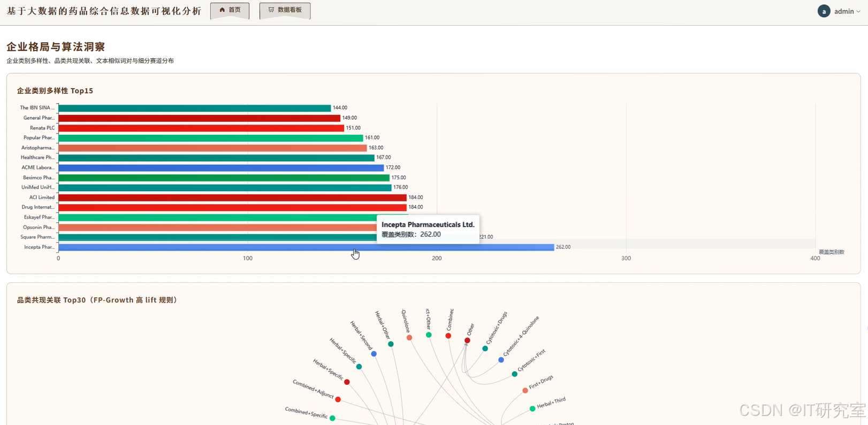
Task: Click the x-axis tick label 300
Action: [626, 259]
